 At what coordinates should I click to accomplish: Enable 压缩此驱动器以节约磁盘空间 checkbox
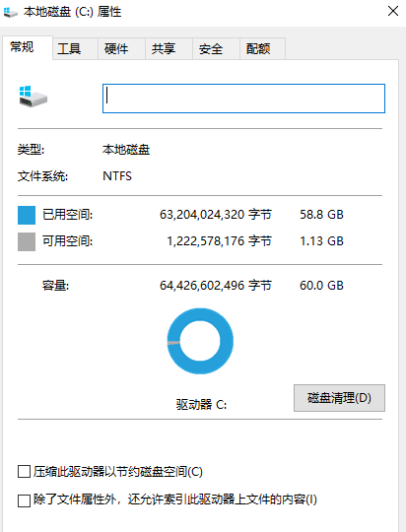pos(24,472)
